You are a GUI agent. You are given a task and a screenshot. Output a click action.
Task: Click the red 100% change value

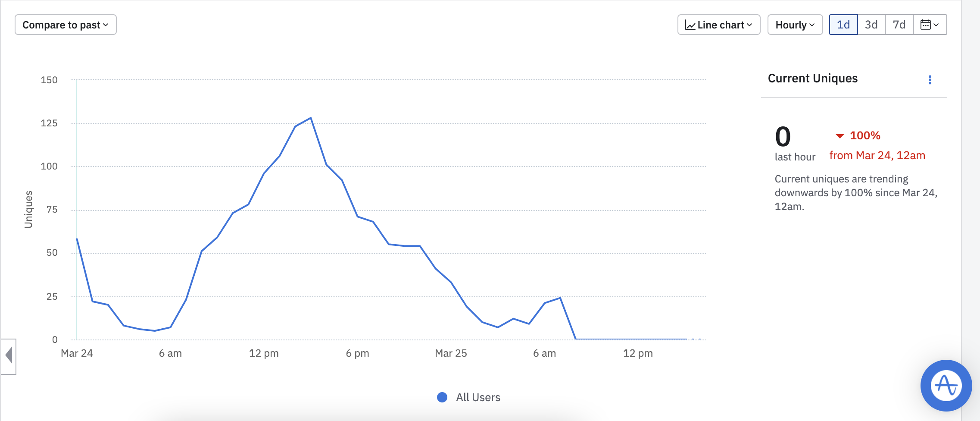click(865, 136)
